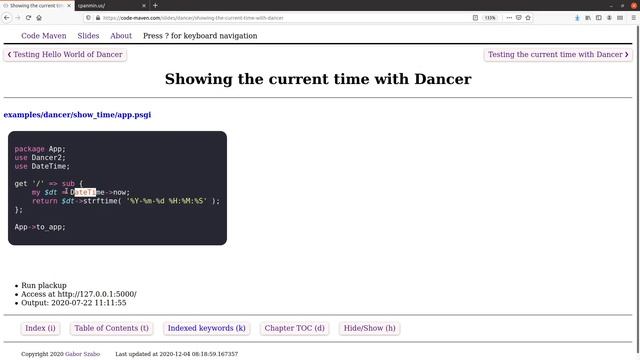
Task: Open the Firefox hamburger menu
Action: click(633, 18)
